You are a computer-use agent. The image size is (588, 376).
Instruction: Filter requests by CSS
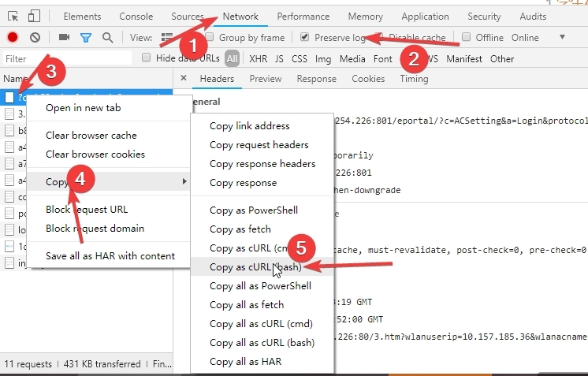tap(300, 59)
